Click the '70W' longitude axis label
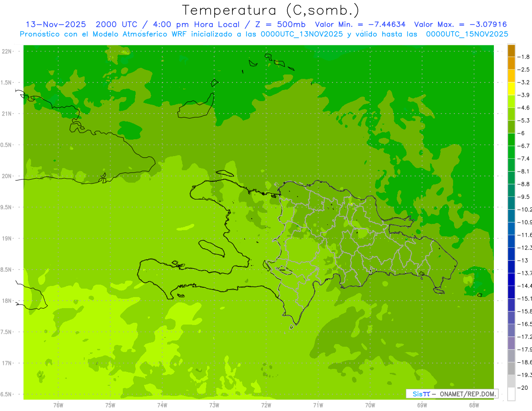 point(370,405)
